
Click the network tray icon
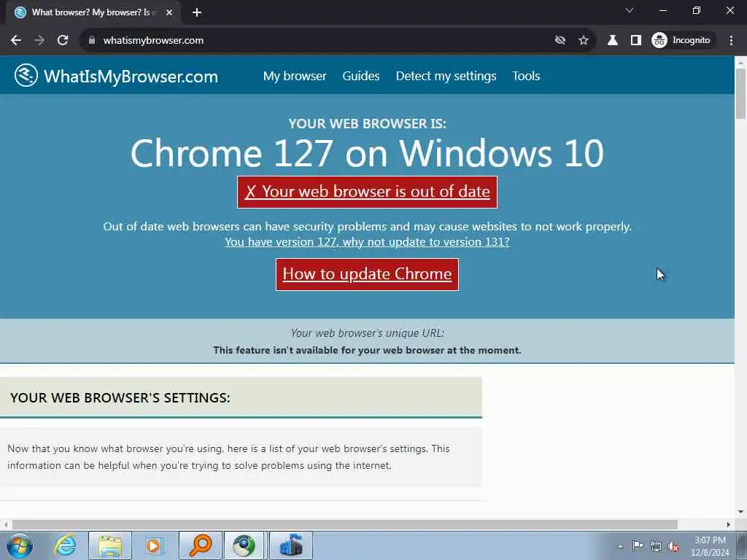click(x=656, y=546)
